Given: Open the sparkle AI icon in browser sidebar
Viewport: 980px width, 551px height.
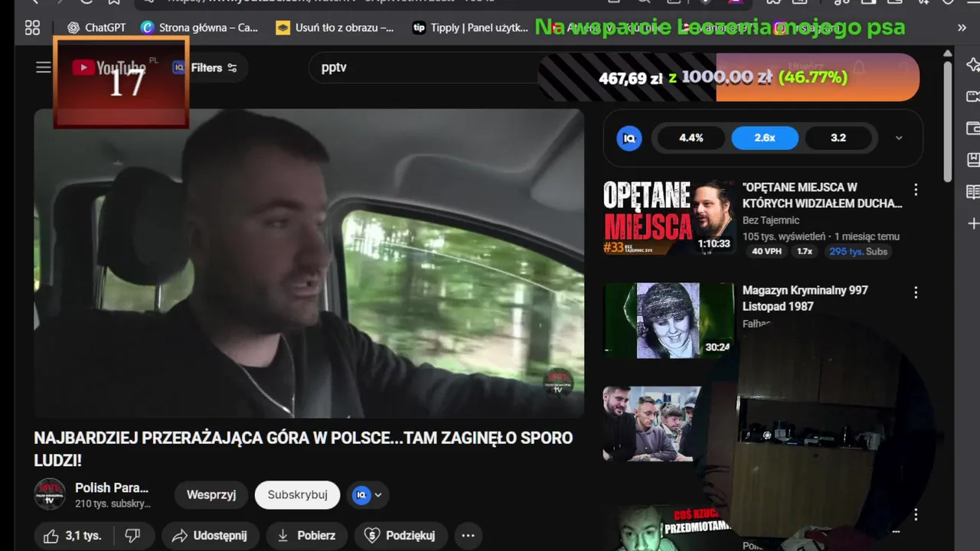Looking at the screenshot, I should (x=973, y=64).
